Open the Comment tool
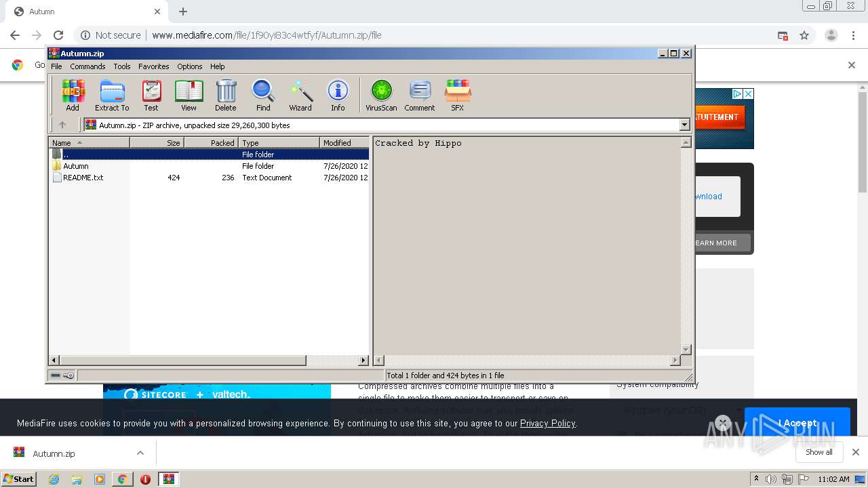The image size is (868, 488). 420,96
